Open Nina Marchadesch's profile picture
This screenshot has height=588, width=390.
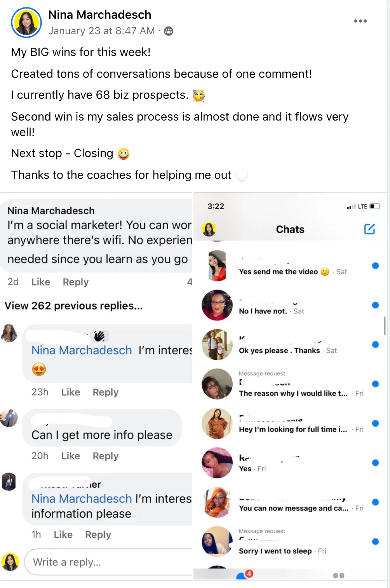pyautogui.click(x=26, y=23)
